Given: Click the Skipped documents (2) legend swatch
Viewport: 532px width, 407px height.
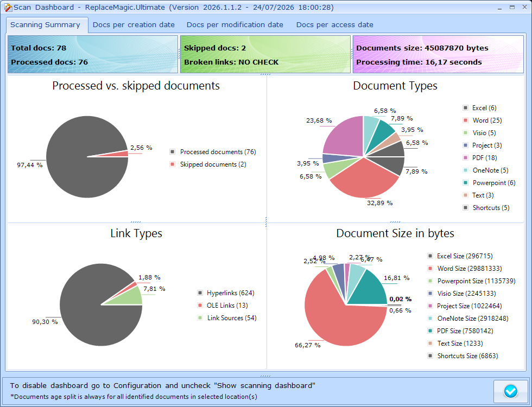Looking at the screenshot, I should click(x=173, y=164).
